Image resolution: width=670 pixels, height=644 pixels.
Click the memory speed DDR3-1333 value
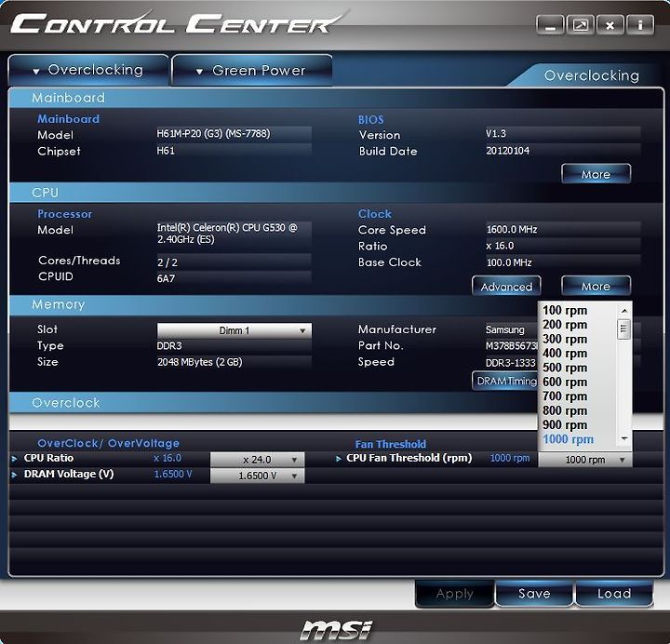(511, 363)
